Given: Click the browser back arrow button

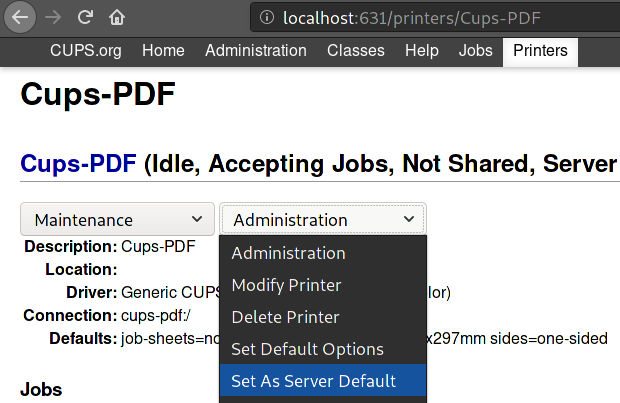Looking at the screenshot, I should tap(20, 17).
